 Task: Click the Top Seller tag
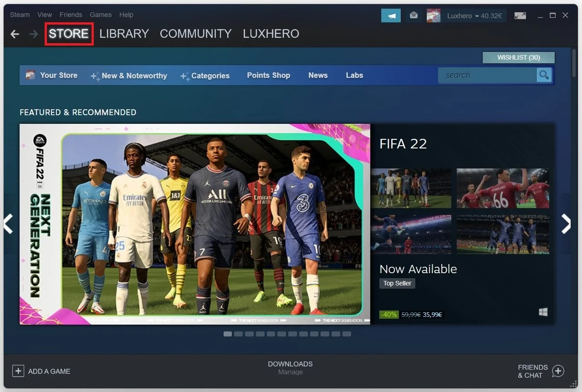tap(397, 283)
